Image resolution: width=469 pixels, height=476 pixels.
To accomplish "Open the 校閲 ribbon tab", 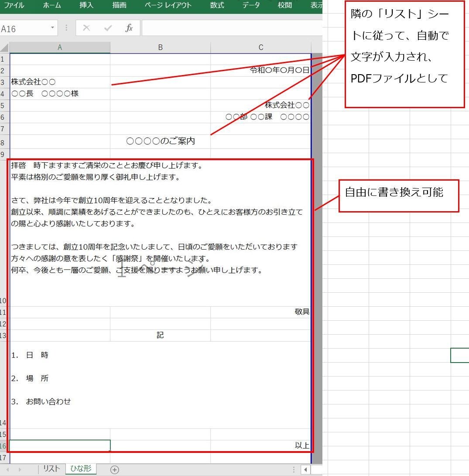I will pos(285,5).
